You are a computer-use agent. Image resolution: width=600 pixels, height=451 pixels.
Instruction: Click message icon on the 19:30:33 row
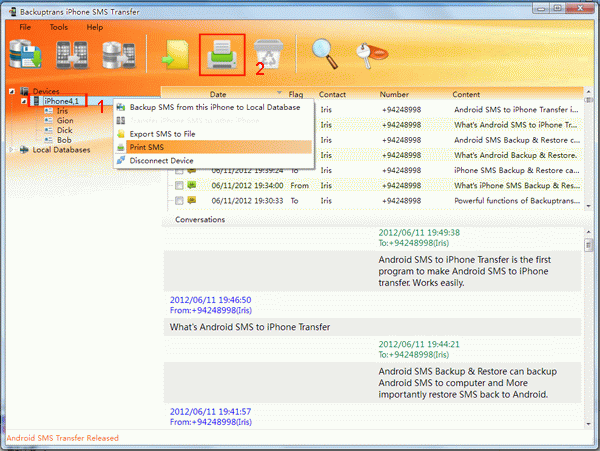[192, 200]
